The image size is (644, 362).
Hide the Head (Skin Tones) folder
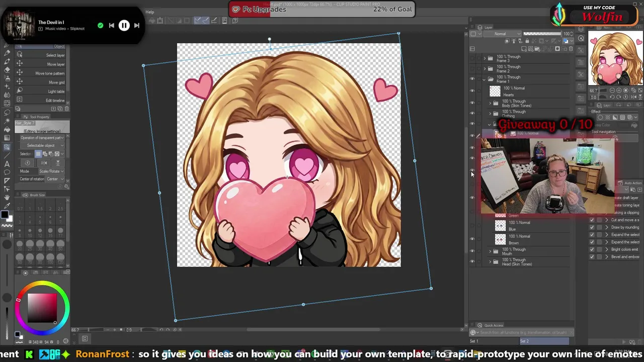tap(472, 261)
